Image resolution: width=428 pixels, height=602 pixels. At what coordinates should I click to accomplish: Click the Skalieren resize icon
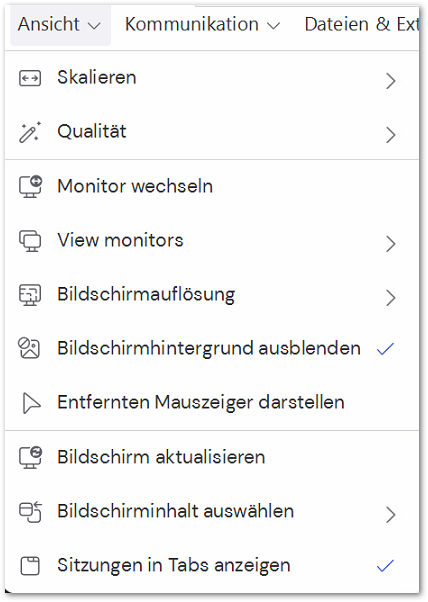click(x=30, y=78)
